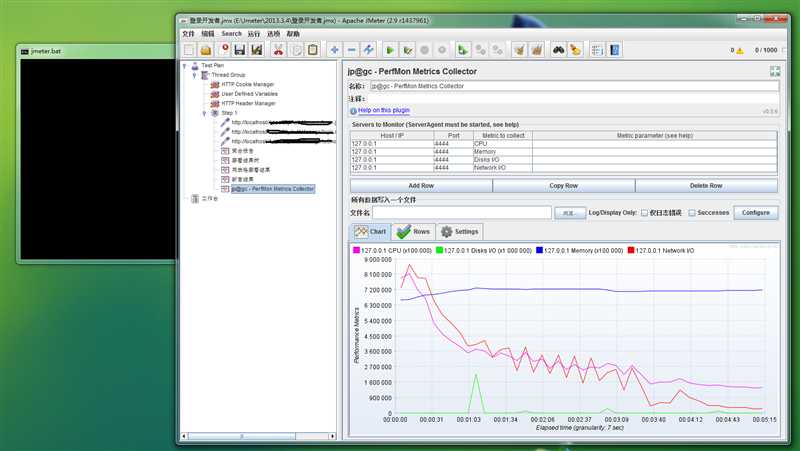Select User Defined Variables in tree
The width and height of the screenshot is (800, 451).
(249, 94)
